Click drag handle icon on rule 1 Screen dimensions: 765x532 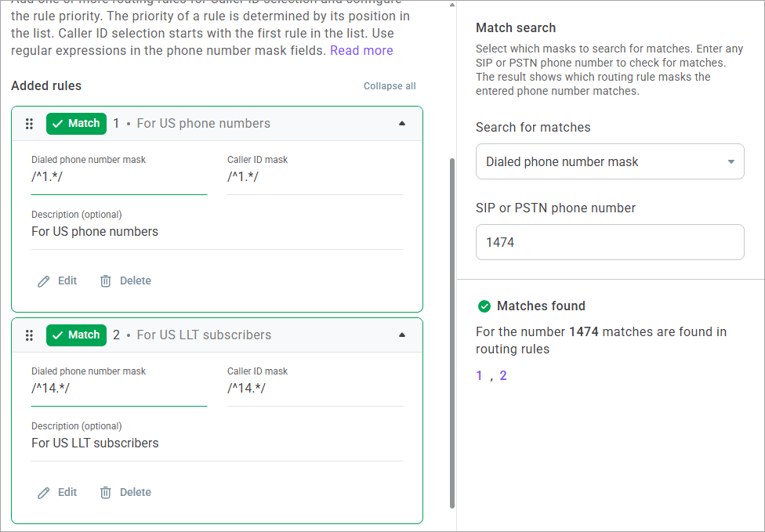tap(29, 124)
